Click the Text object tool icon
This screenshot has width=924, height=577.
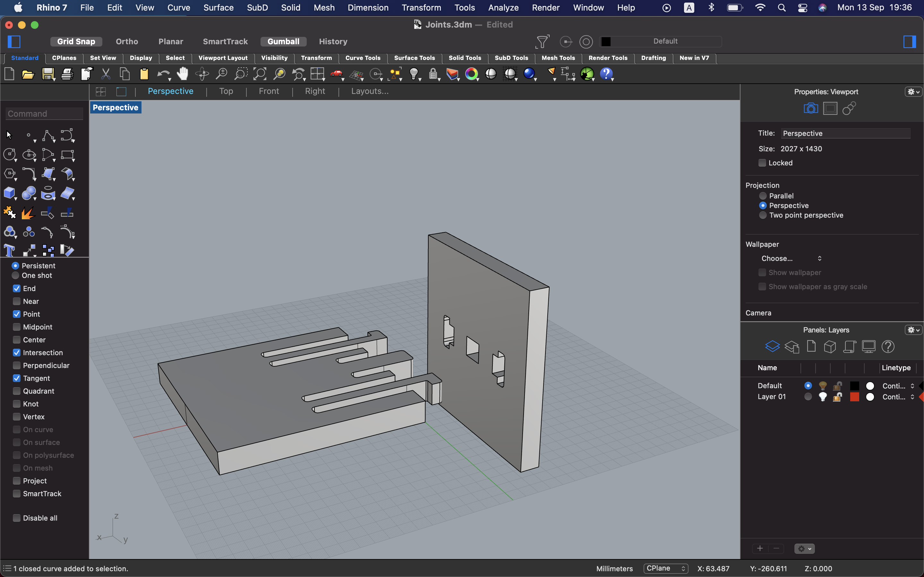[9, 251]
